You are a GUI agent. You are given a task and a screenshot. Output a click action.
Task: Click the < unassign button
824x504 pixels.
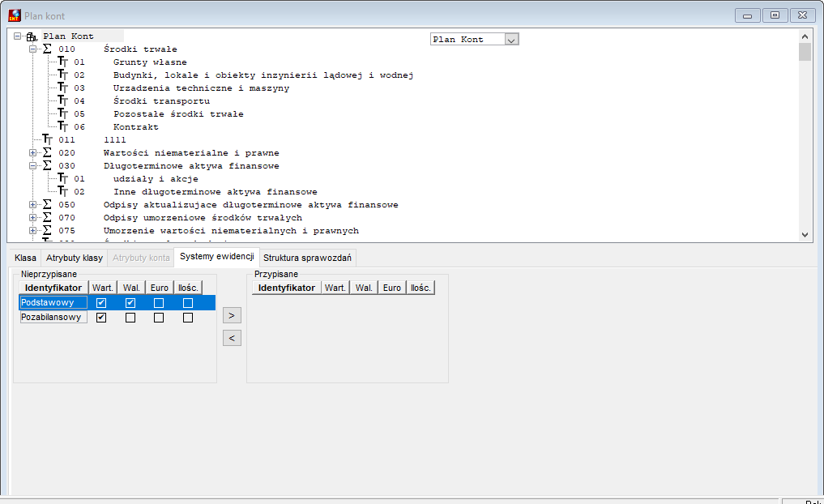[232, 338]
